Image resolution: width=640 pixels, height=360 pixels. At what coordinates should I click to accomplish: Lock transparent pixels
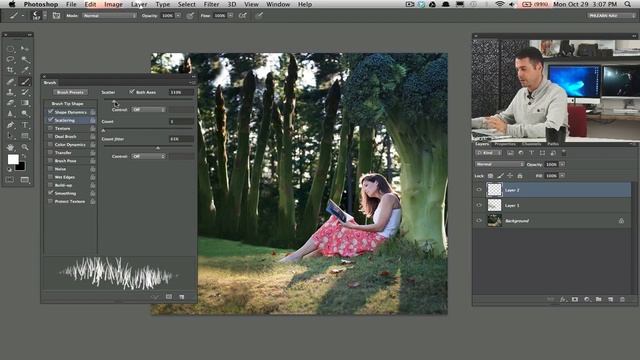click(491, 176)
